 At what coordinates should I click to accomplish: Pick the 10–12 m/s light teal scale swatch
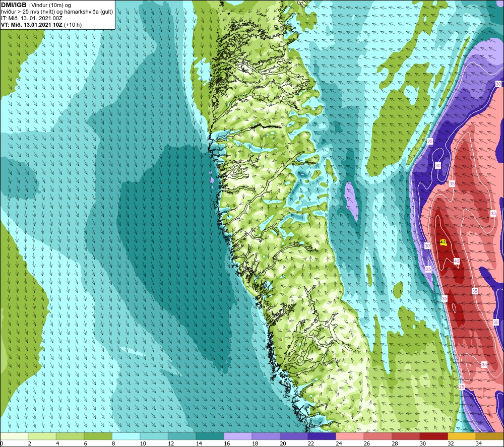click(154, 436)
